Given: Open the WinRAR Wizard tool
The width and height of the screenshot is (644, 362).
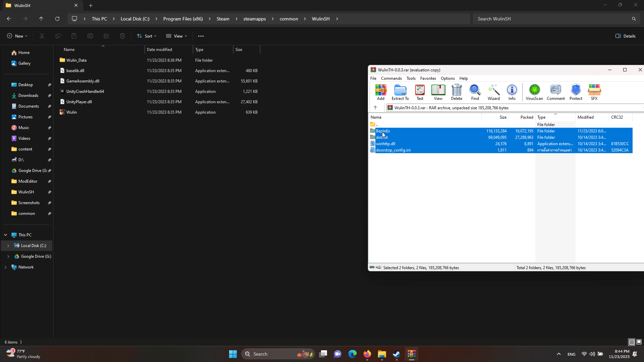Looking at the screenshot, I should coord(493,92).
